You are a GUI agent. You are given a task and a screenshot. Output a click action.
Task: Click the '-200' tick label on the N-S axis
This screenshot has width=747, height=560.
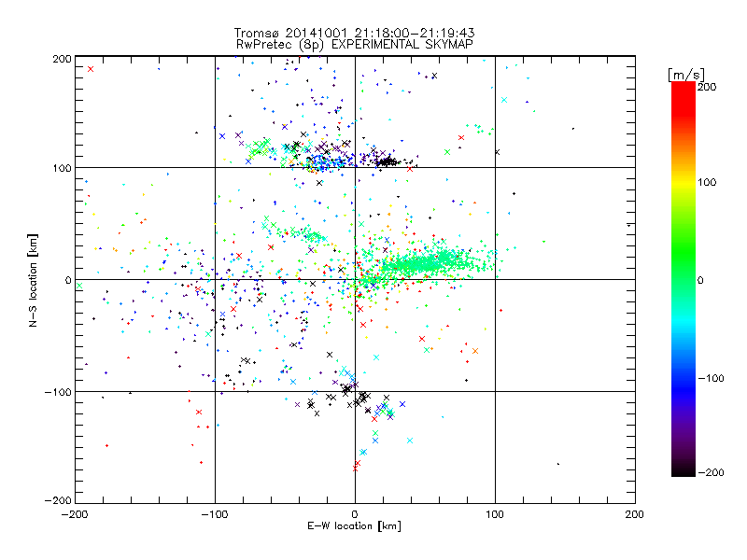pyautogui.click(x=58, y=500)
